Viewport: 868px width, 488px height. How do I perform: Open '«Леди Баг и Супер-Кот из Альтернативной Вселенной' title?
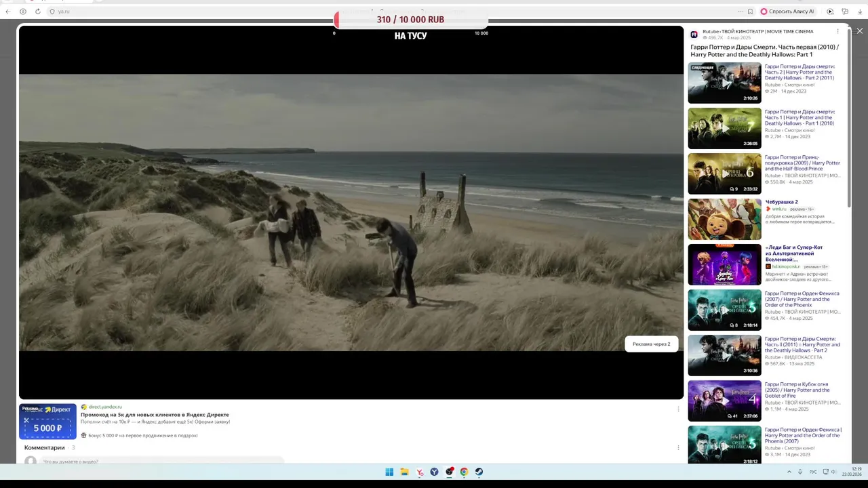click(x=794, y=253)
